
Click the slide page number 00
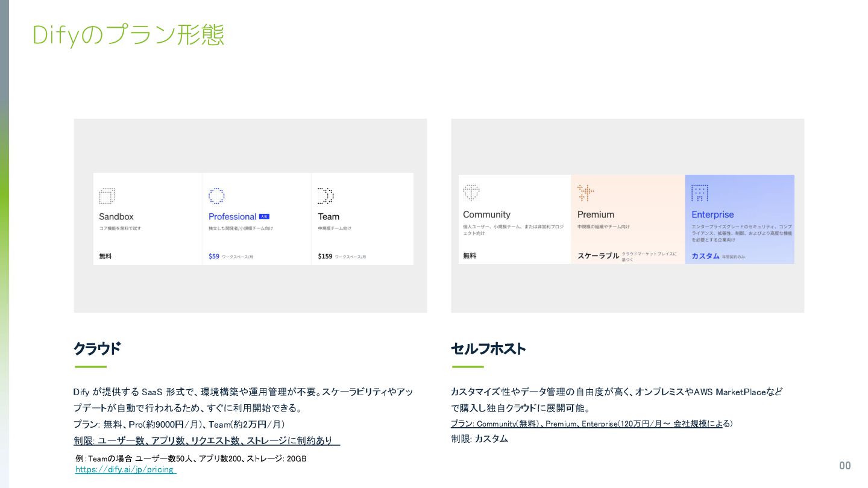(x=845, y=465)
